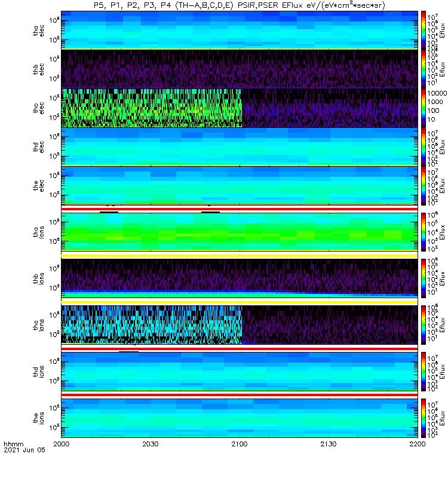
Task: Select the "thc ions" panel label
Action: tap(38, 325)
